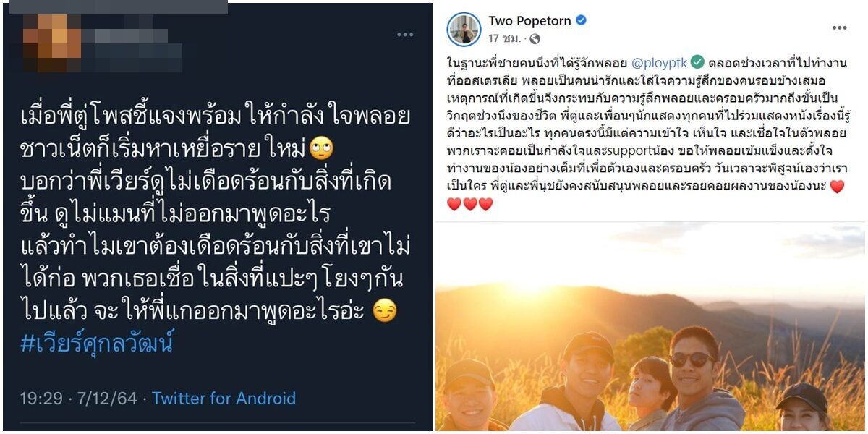Open the Two Popetorn page name
The height and width of the screenshot is (434, 868).
tap(529, 20)
